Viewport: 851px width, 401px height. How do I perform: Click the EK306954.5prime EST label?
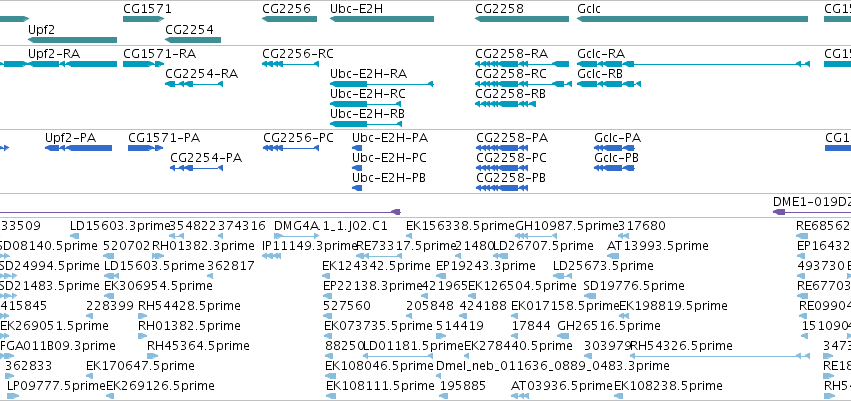pos(158,285)
